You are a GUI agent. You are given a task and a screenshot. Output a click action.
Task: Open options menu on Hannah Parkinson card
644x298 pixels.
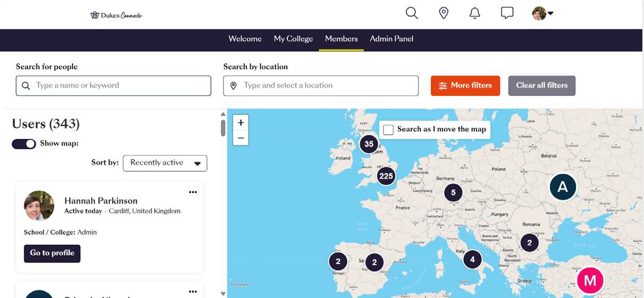[x=193, y=192]
